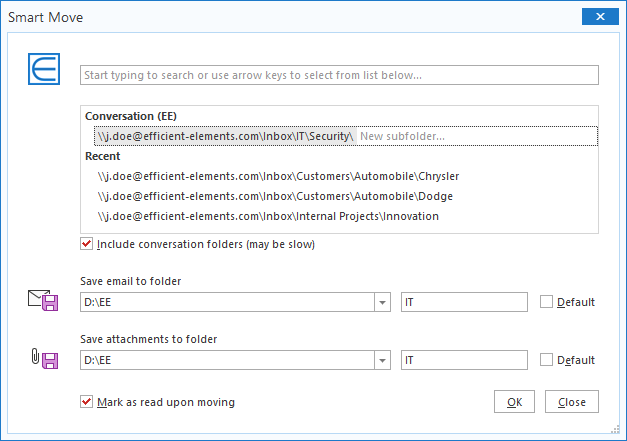Image resolution: width=627 pixels, height=441 pixels.
Task: Enable Default for save attachments folder
Action: (546, 360)
